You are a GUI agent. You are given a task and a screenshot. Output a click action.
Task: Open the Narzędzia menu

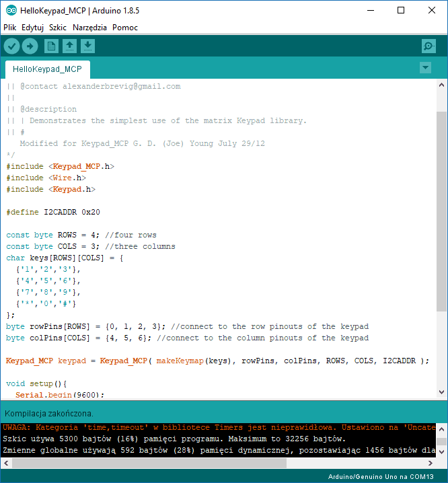pyautogui.click(x=89, y=28)
